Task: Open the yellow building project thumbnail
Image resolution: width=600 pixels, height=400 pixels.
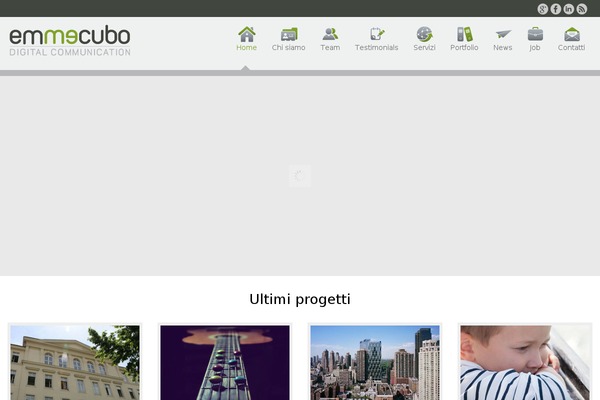Action: (x=75, y=362)
